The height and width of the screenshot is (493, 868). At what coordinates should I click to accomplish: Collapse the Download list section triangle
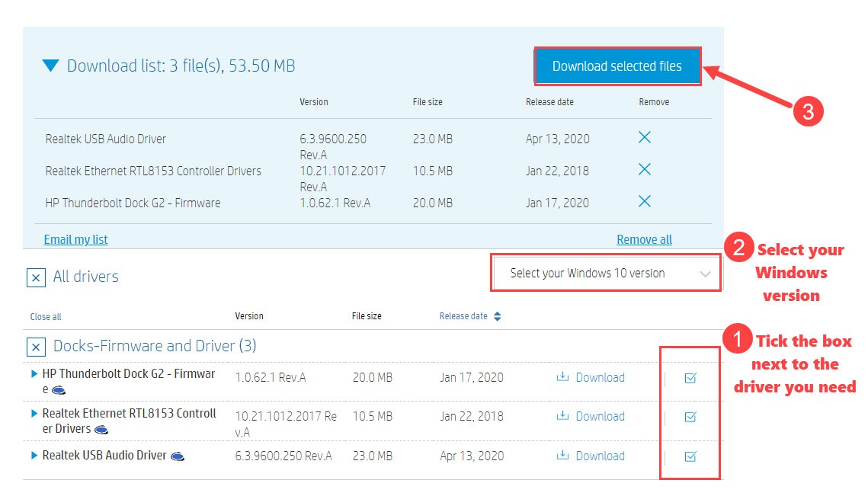[x=50, y=66]
